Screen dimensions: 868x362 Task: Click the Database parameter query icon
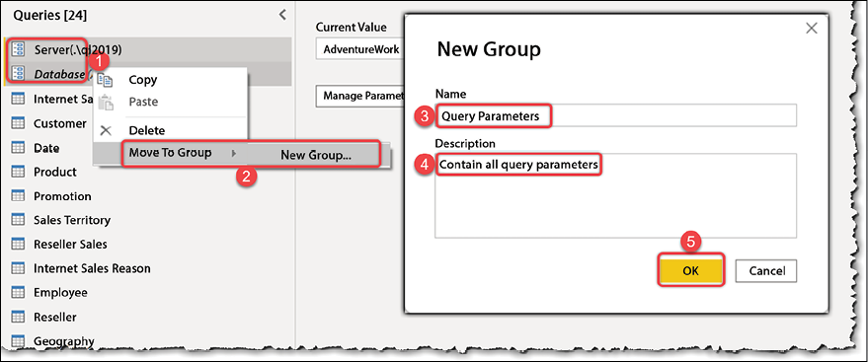click(18, 73)
